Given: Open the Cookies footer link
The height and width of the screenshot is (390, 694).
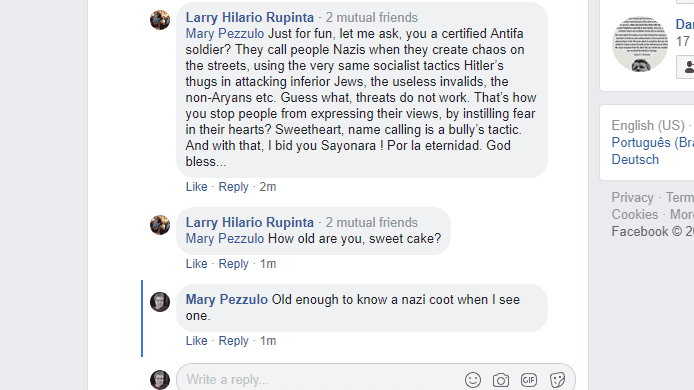Looking at the screenshot, I should [635, 215].
